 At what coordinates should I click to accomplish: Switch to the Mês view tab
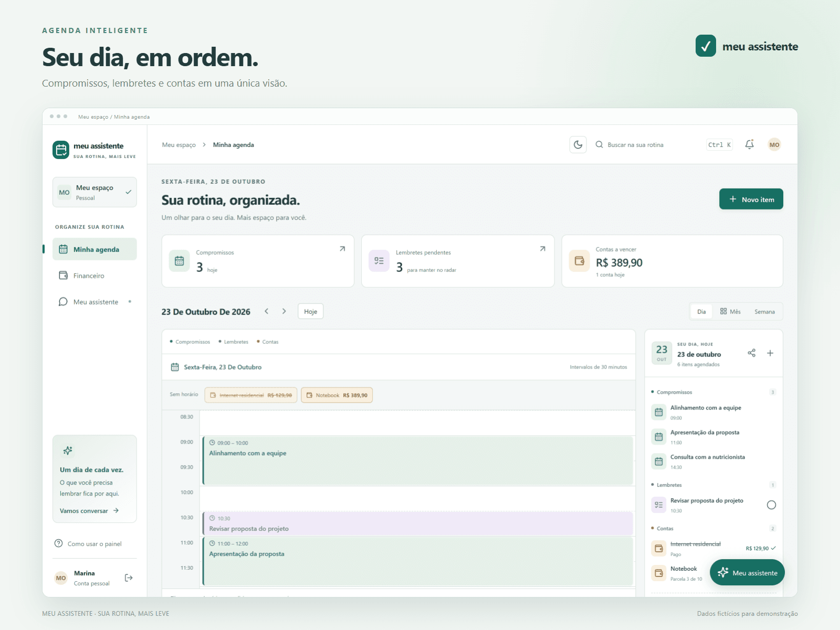(730, 312)
